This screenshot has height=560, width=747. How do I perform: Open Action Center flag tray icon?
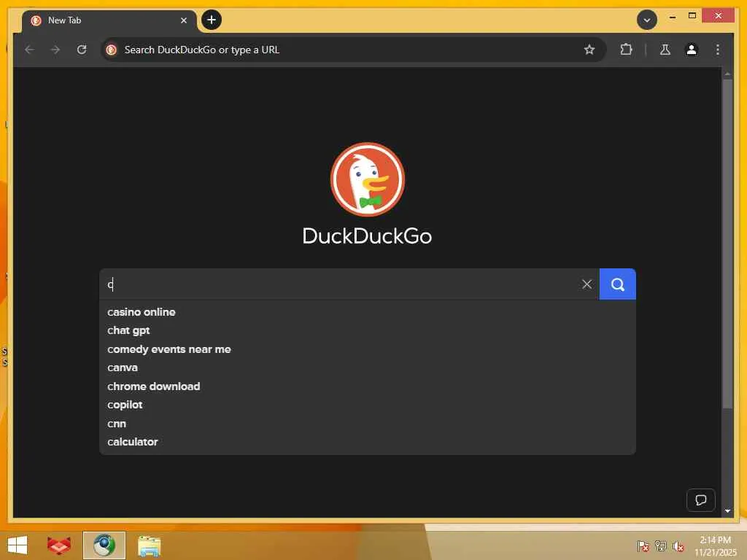click(643, 546)
